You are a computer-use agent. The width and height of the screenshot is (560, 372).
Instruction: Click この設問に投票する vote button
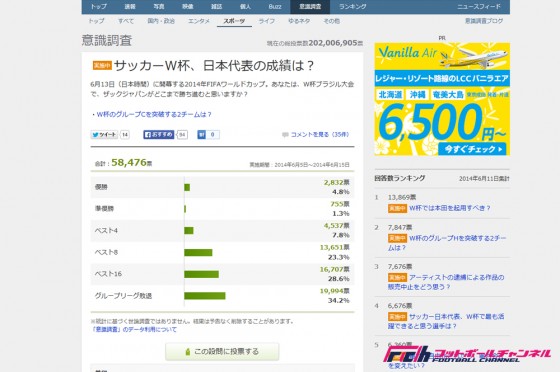coord(222,352)
